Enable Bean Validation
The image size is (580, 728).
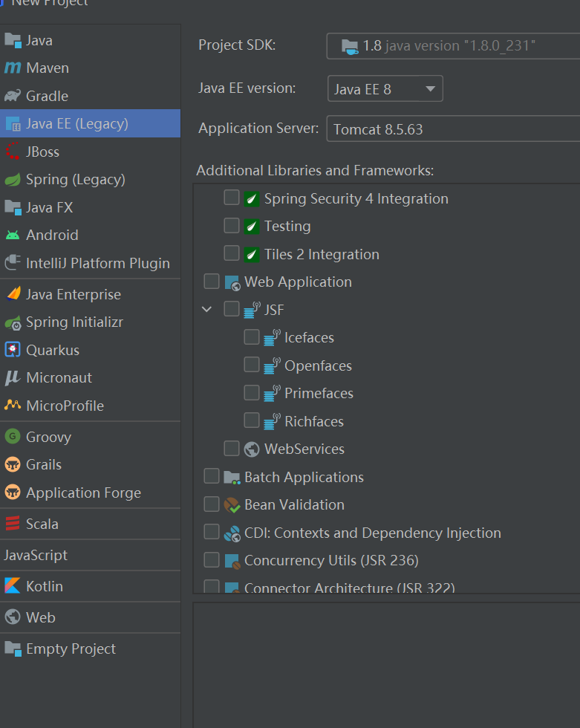(x=212, y=504)
